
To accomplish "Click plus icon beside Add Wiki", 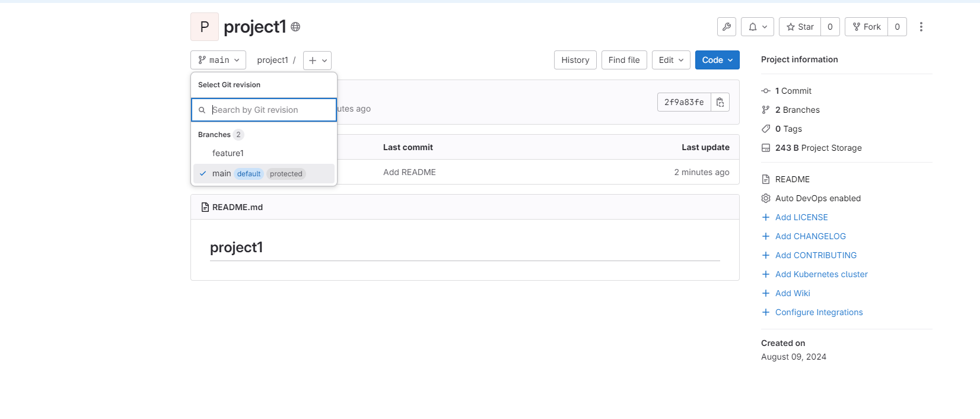I will (x=766, y=293).
